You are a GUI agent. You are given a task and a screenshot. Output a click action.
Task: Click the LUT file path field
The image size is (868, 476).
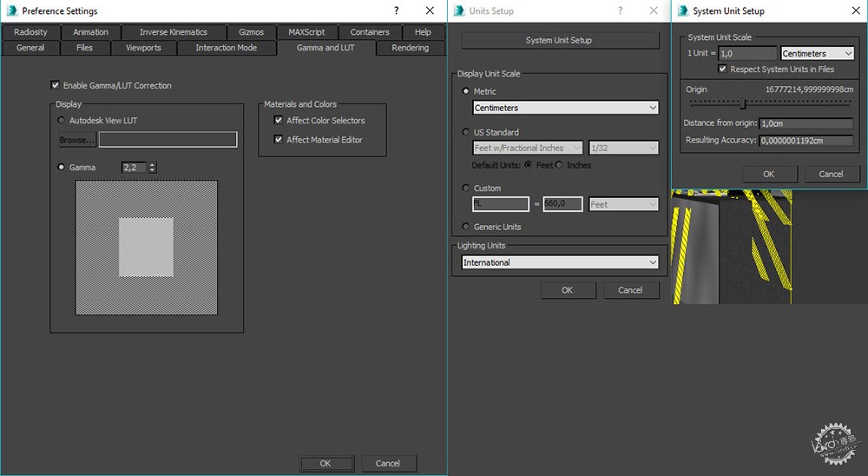[x=168, y=140]
